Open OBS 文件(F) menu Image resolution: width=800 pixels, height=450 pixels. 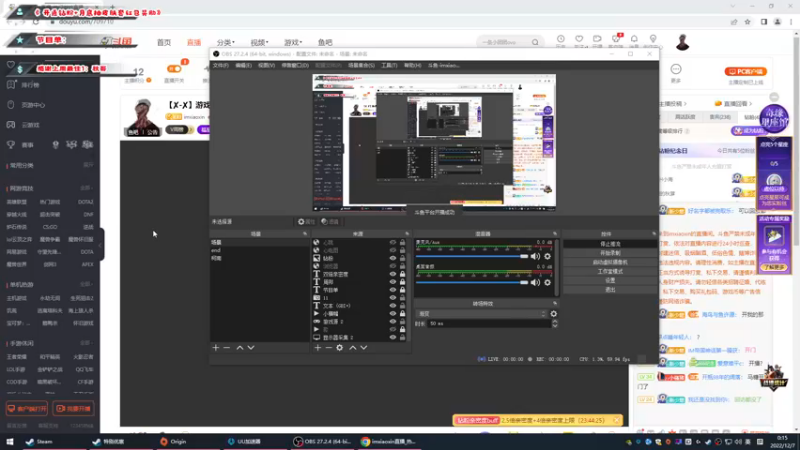point(220,65)
